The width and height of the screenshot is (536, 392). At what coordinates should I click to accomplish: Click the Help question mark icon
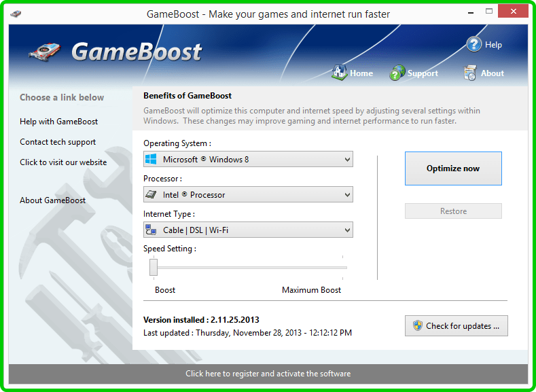(x=474, y=44)
